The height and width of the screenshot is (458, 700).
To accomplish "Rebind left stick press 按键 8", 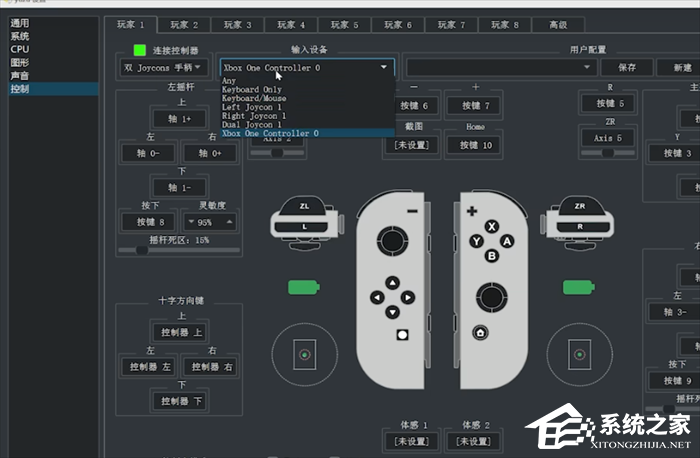I will (150, 222).
